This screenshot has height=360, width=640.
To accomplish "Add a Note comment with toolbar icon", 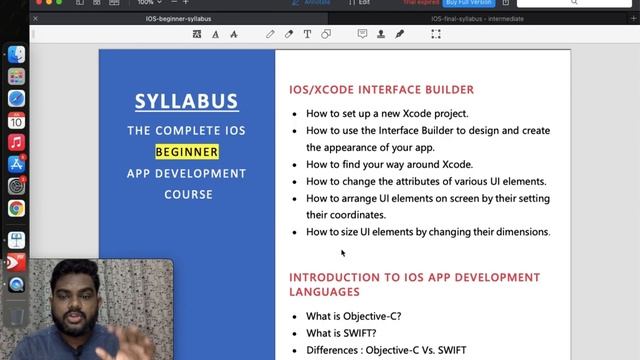I will tap(362, 34).
